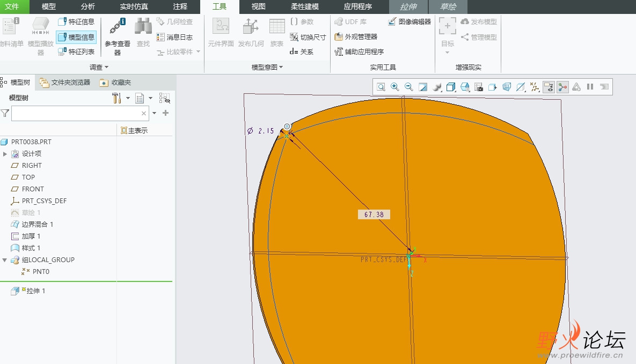Screen dimensions: 636x364
Task: Open the View Manager icon
Action: [x=465, y=87]
